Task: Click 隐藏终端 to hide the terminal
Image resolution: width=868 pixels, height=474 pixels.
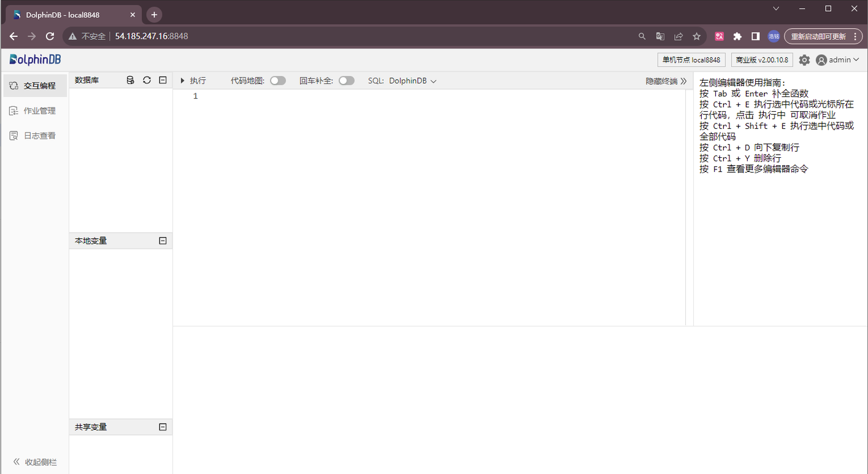Action: 666,81
